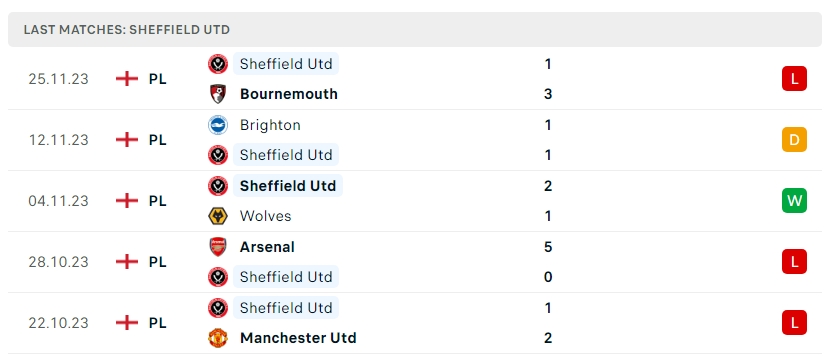The height and width of the screenshot is (360, 824).
Task: Open the Manchester Utd team link
Action: click(298, 338)
